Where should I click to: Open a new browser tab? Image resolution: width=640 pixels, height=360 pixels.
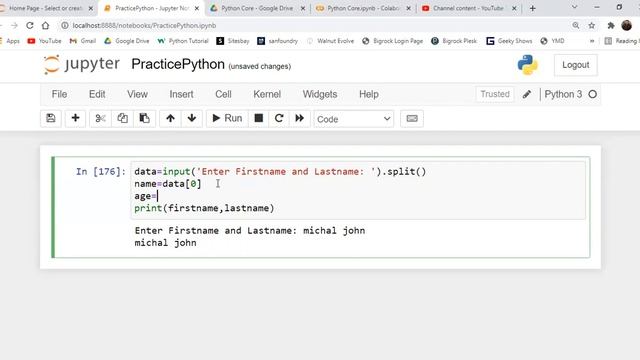pyautogui.click(x=532, y=8)
